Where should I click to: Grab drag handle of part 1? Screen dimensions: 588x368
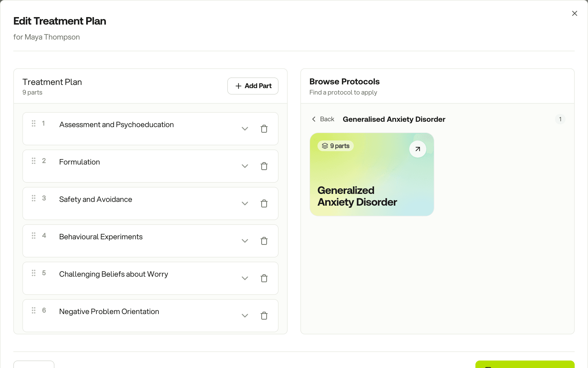34,123
